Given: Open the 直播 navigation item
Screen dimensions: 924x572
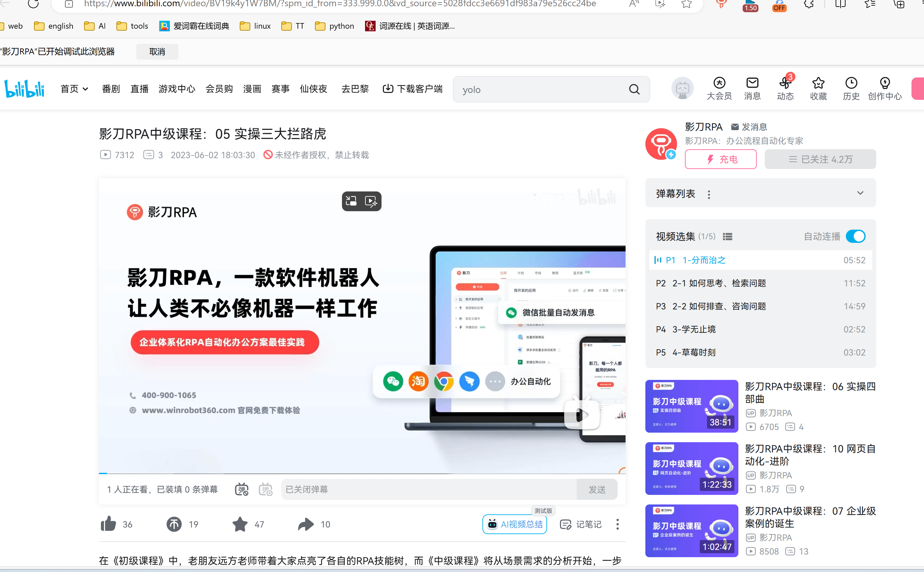Looking at the screenshot, I should (139, 89).
